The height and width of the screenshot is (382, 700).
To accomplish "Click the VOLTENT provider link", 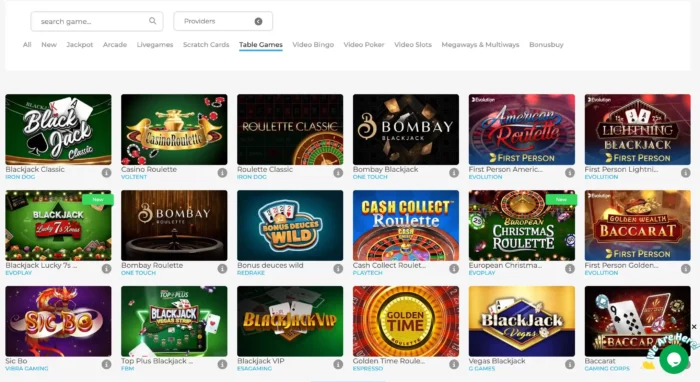I will [134, 177].
